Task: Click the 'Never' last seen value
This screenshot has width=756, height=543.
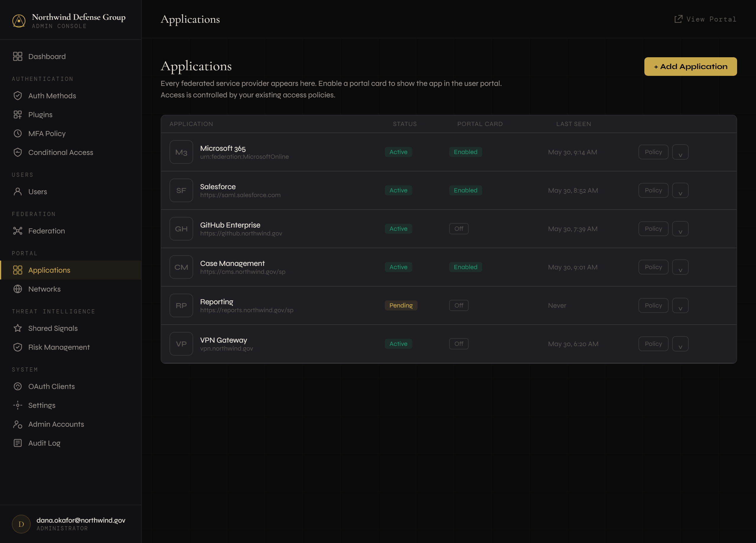Action: pyautogui.click(x=557, y=305)
